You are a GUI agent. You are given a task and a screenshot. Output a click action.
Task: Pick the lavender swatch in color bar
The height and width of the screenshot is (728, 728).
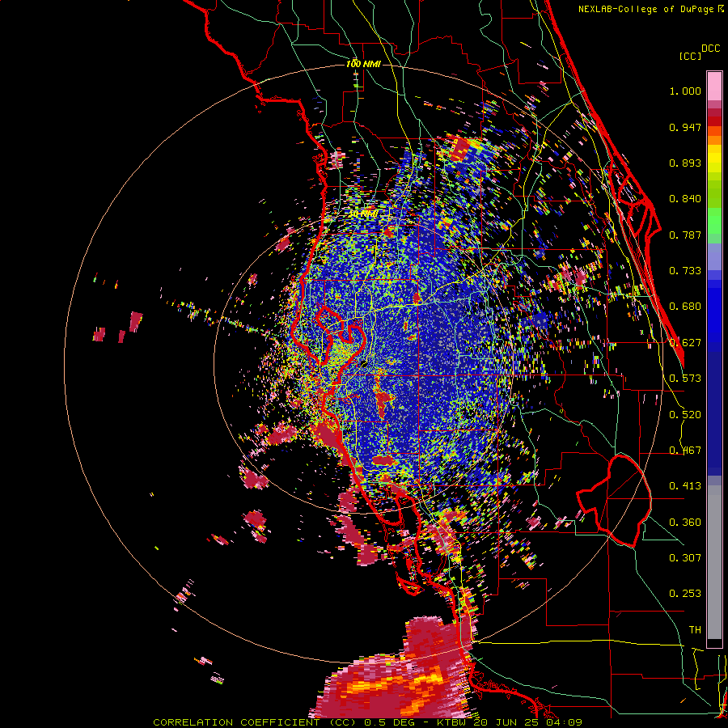click(x=714, y=256)
